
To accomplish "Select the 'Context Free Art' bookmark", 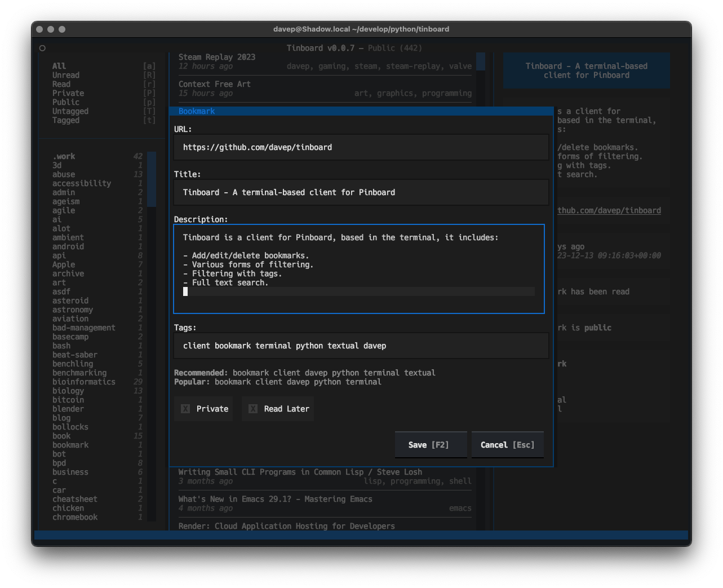I will click(325, 89).
